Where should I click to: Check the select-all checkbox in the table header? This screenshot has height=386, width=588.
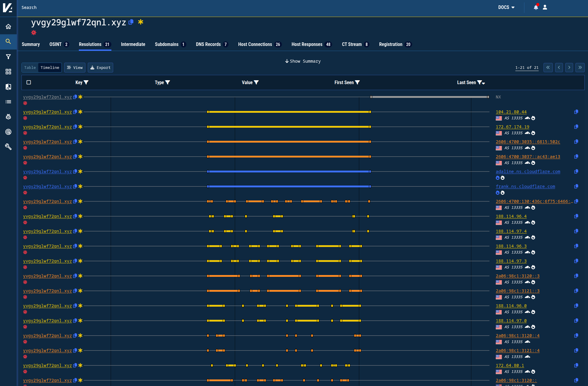[29, 82]
